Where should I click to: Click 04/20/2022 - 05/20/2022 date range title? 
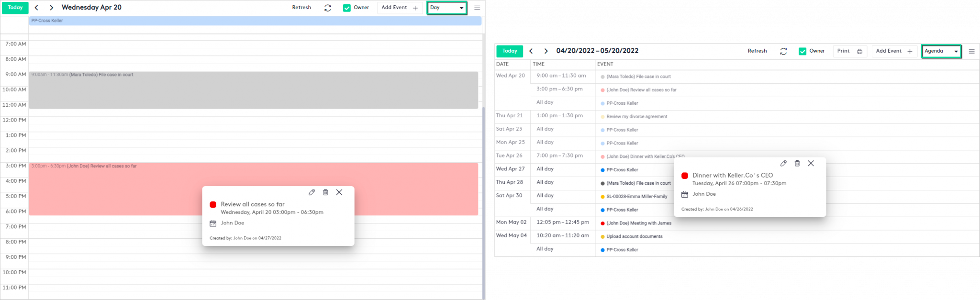(x=597, y=51)
